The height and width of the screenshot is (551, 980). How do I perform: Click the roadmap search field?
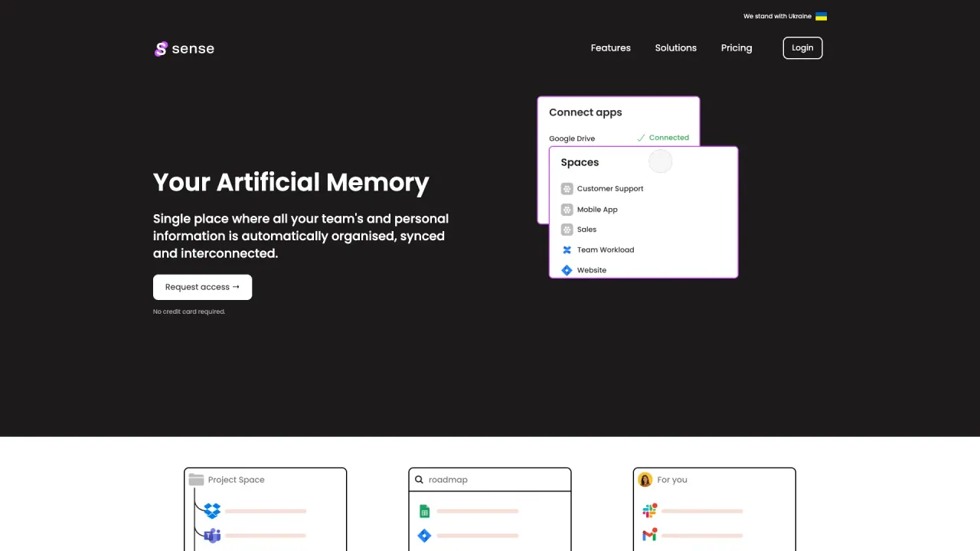pyautogui.click(x=490, y=480)
